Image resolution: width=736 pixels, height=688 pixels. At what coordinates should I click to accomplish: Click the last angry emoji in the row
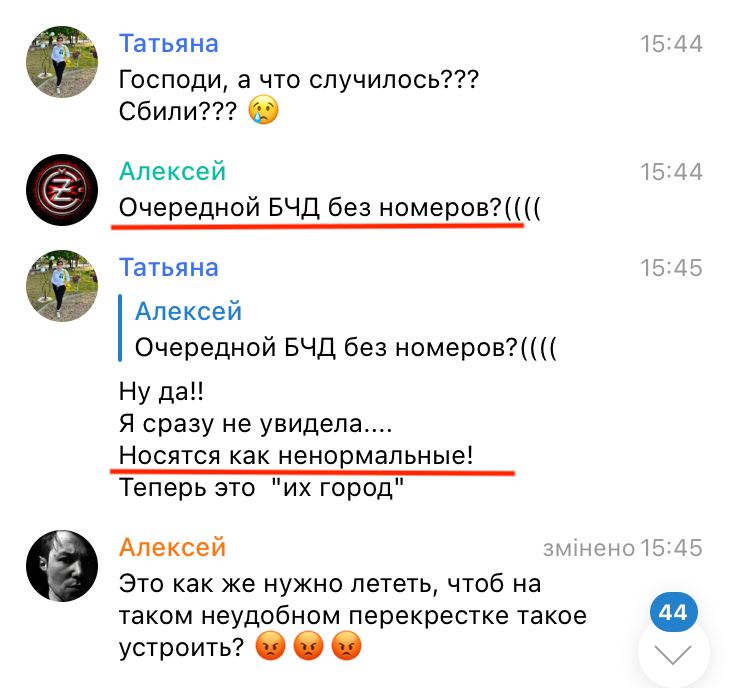[x=346, y=646]
